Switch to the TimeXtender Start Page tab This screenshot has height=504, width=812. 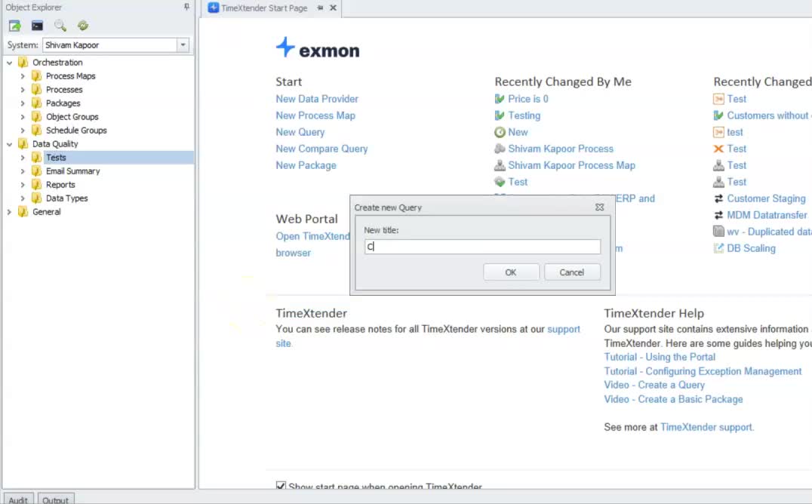tap(264, 8)
